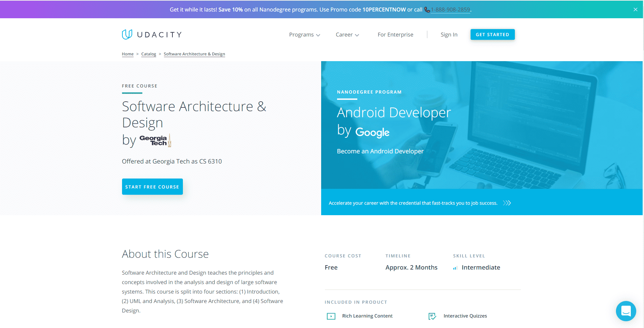Click the 'About this Course' heading

point(165,254)
